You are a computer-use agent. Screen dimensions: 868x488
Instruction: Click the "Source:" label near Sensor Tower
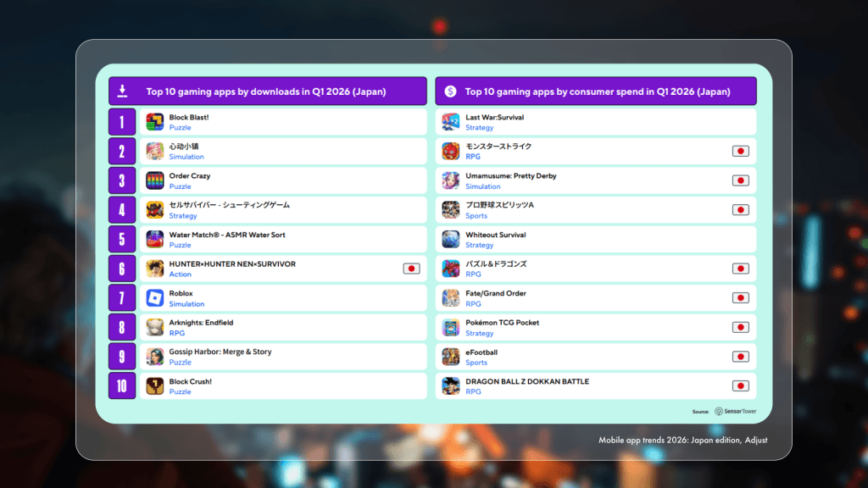tap(700, 412)
